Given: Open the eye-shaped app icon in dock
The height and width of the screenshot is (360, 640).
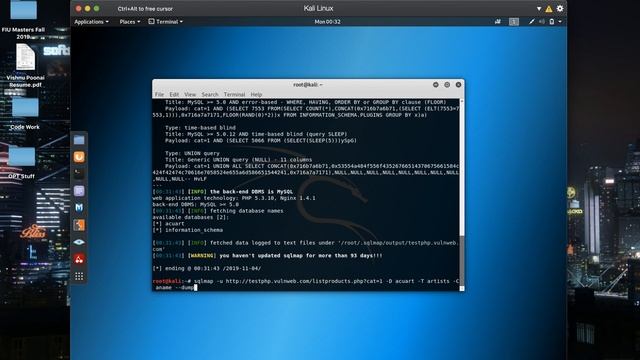Looking at the screenshot, I should (79, 242).
